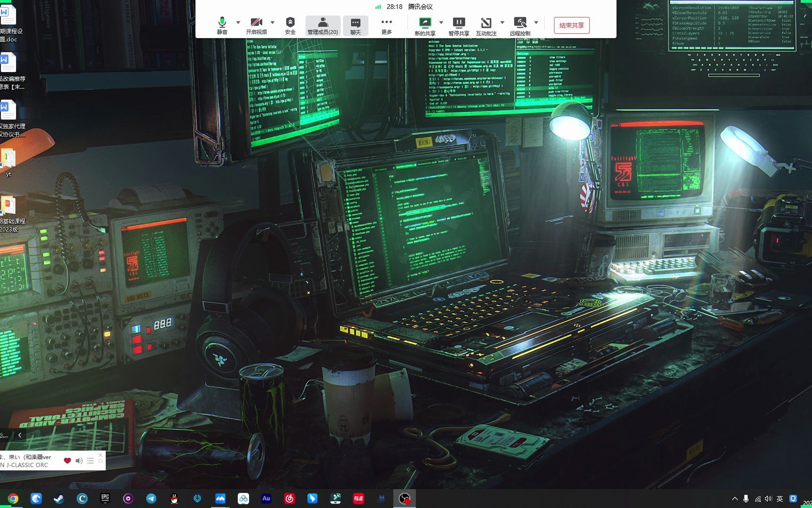Open the blue arrow bird app in taskbar

point(312,499)
